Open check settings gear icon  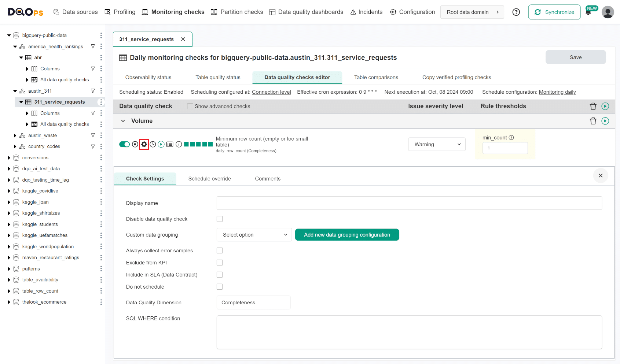tap(144, 144)
